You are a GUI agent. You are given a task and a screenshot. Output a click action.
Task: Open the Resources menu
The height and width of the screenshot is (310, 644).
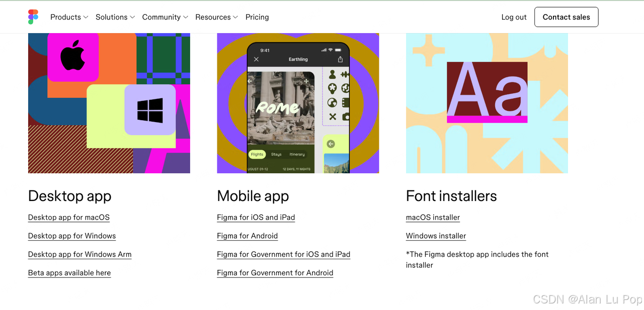click(x=217, y=17)
